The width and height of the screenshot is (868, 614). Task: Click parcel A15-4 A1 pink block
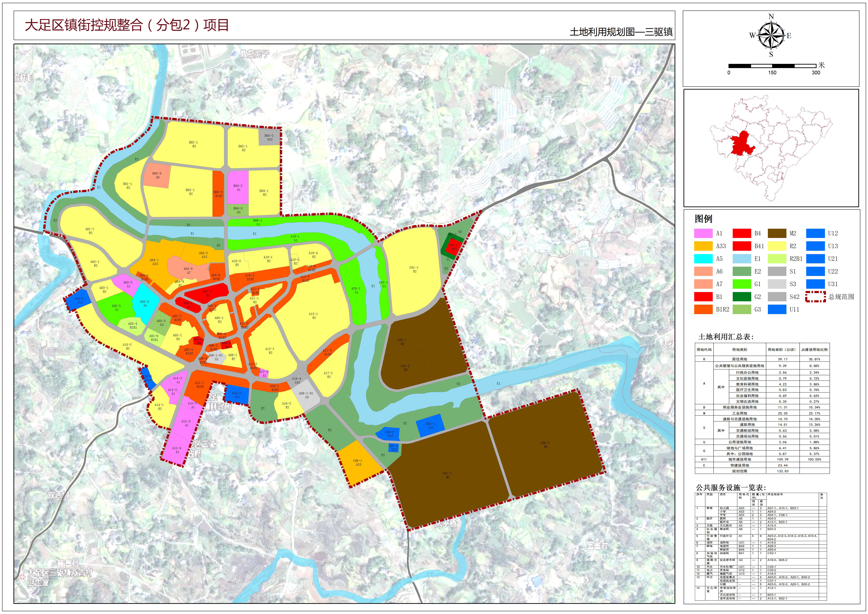177,450
